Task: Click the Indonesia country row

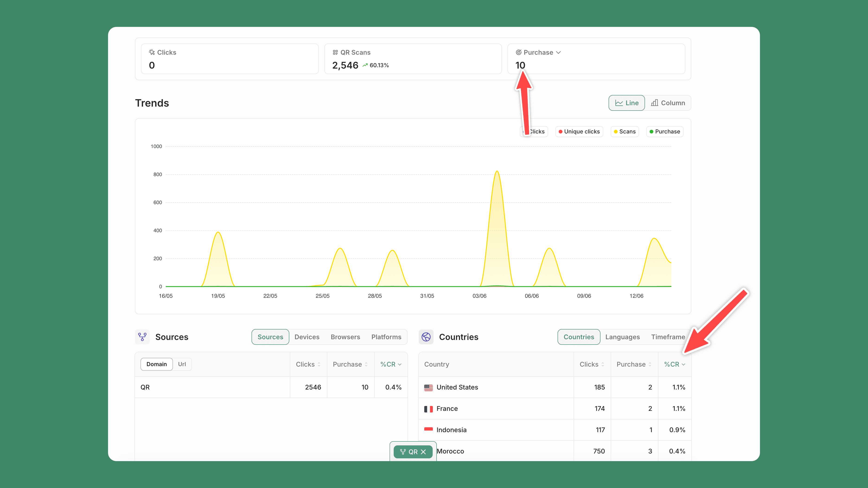Action: 555,430
